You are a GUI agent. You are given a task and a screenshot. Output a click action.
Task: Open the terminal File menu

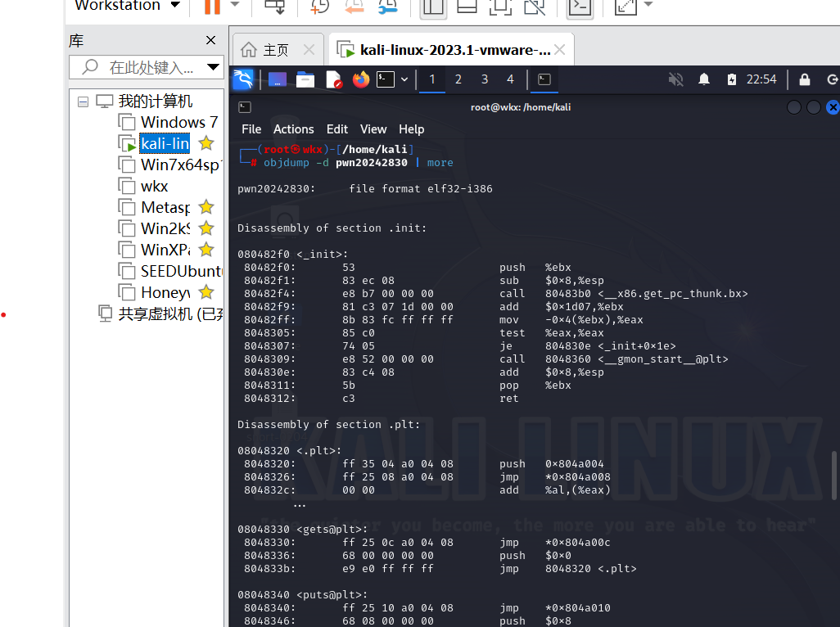click(251, 129)
